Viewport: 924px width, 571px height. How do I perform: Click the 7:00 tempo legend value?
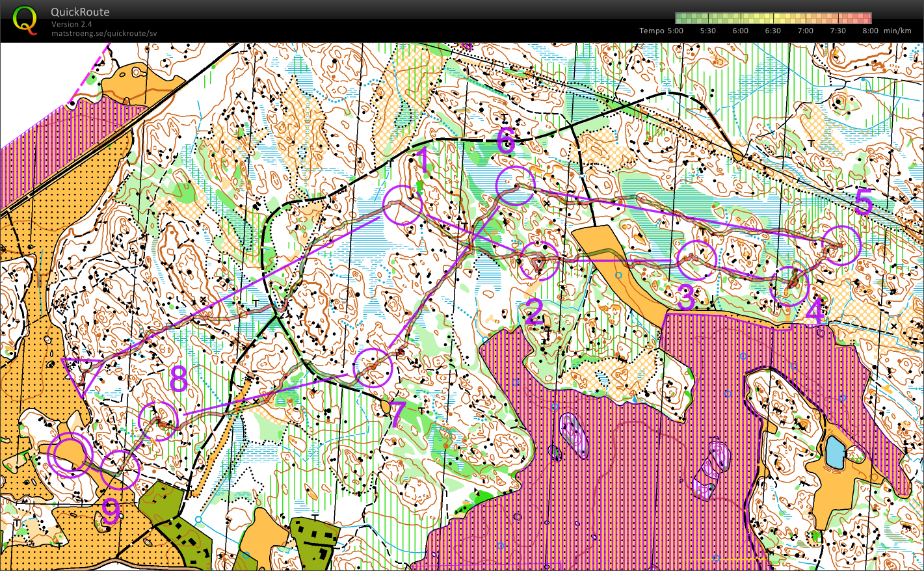pyautogui.click(x=806, y=31)
